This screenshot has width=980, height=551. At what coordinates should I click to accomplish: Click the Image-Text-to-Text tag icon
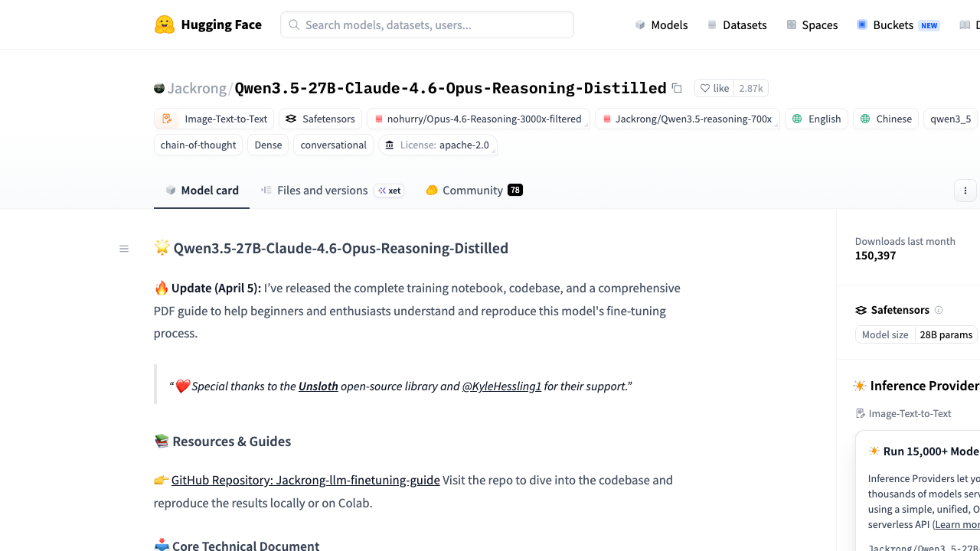point(167,119)
